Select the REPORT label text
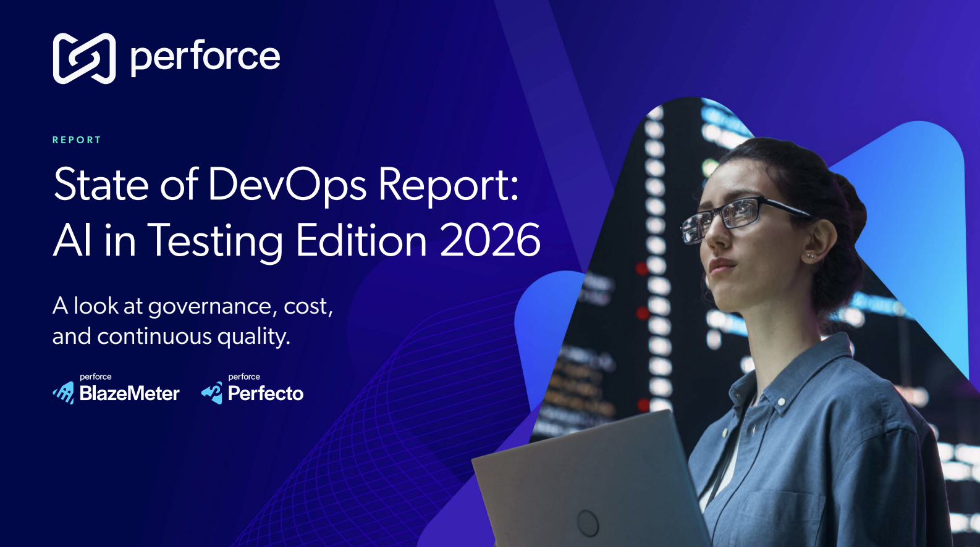 pos(77,140)
